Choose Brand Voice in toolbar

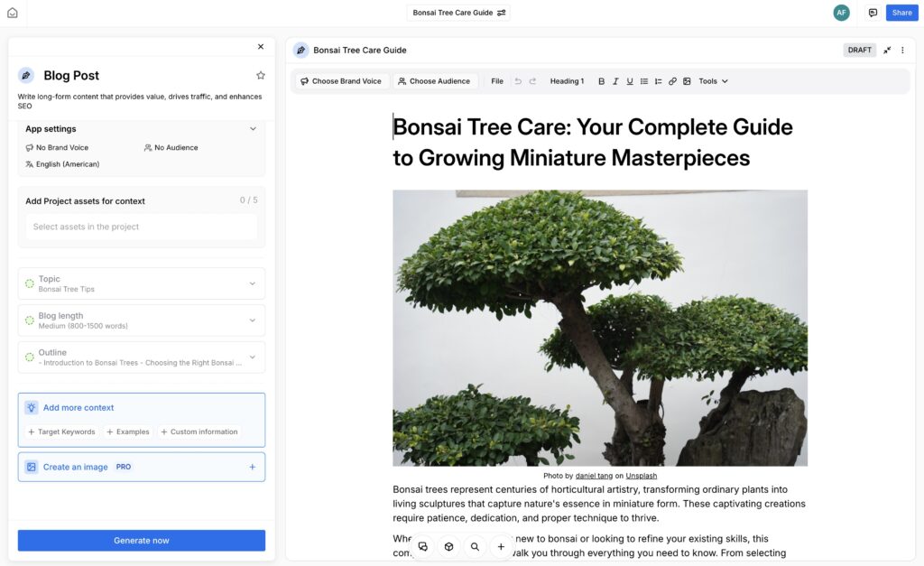click(x=341, y=81)
